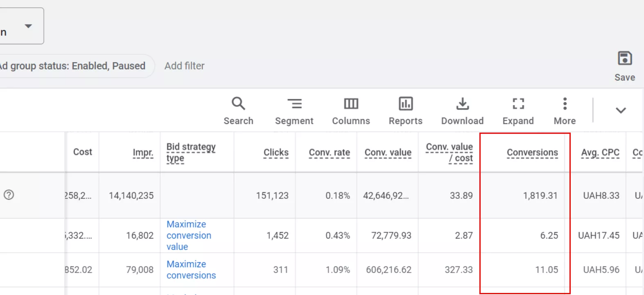Select the total conversions value 1,819.31
644x295 pixels.
pyautogui.click(x=540, y=196)
